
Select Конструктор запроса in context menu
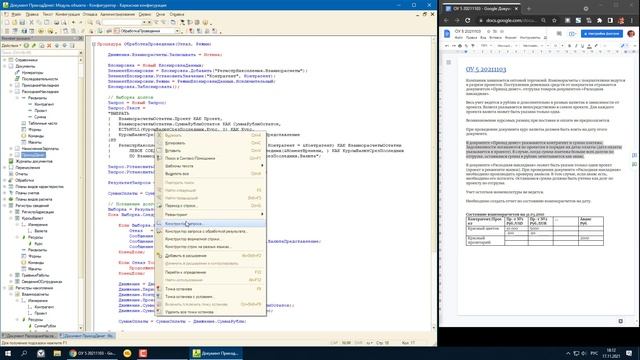pos(211,224)
